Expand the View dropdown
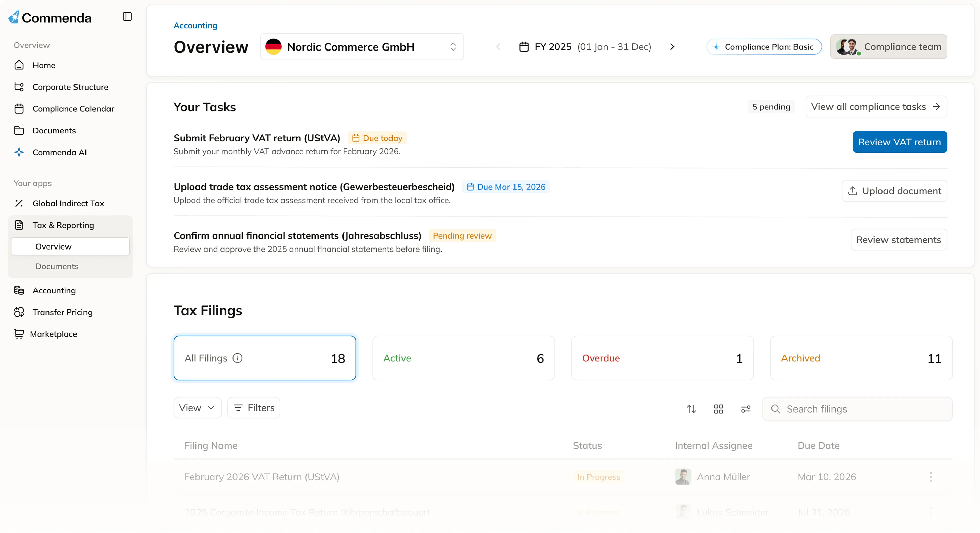The height and width of the screenshot is (533, 980). click(197, 408)
